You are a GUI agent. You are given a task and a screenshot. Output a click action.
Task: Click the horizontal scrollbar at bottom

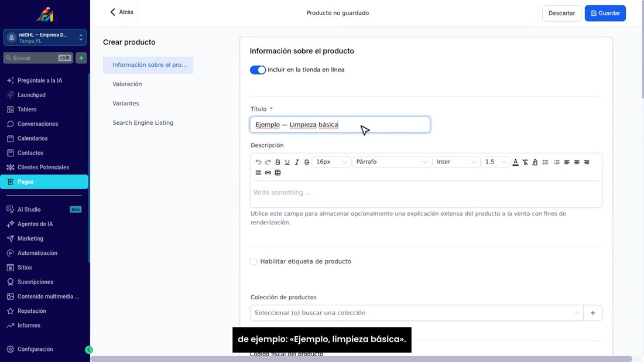tap(361, 359)
